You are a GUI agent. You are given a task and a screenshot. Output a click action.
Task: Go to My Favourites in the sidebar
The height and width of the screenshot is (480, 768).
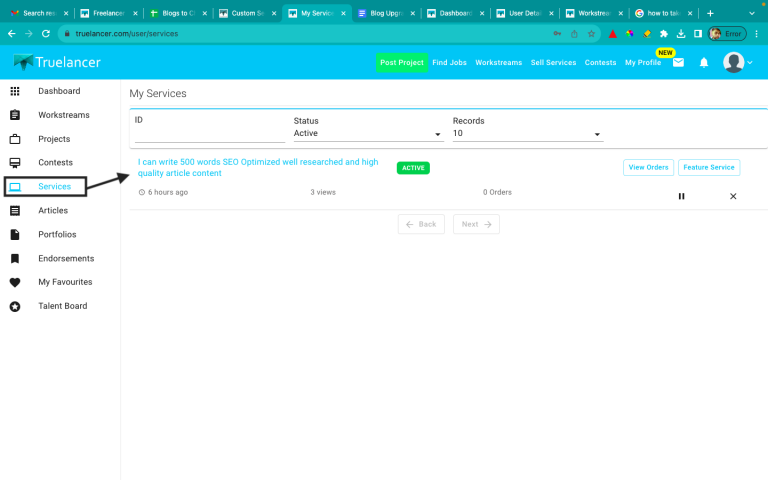65,282
